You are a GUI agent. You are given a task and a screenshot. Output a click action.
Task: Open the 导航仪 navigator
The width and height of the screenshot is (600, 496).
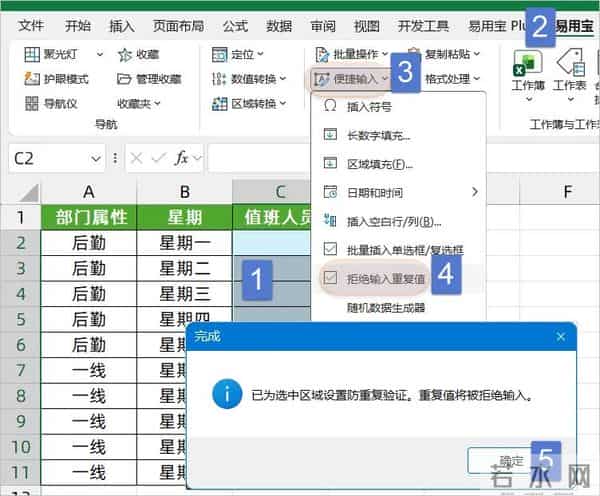pyautogui.click(x=51, y=103)
